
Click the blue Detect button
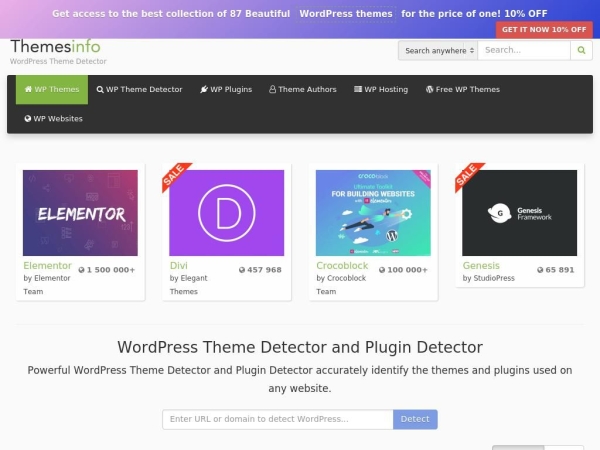tap(415, 419)
